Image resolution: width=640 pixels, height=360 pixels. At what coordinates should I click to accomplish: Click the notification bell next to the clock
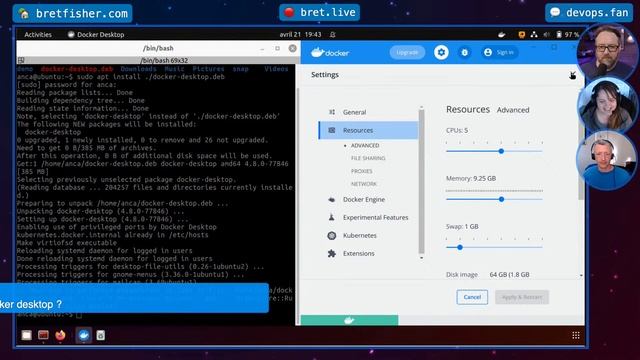[x=333, y=35]
